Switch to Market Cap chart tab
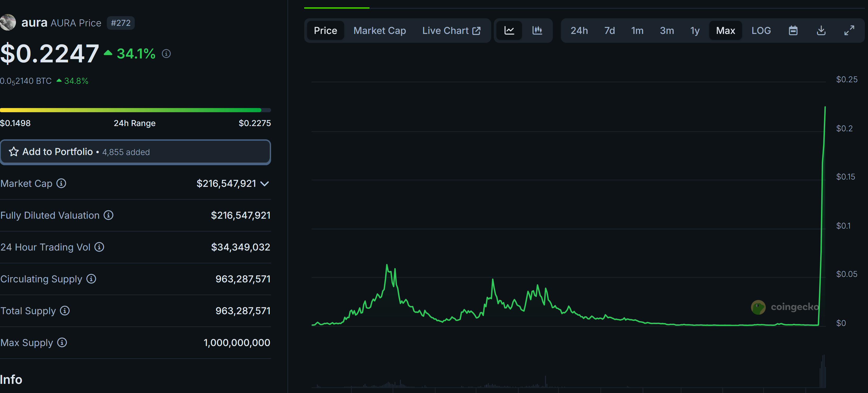This screenshot has height=393, width=868. [x=379, y=31]
